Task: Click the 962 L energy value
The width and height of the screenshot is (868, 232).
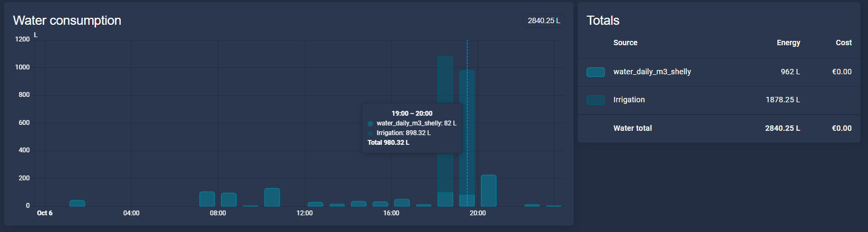Action: click(790, 72)
